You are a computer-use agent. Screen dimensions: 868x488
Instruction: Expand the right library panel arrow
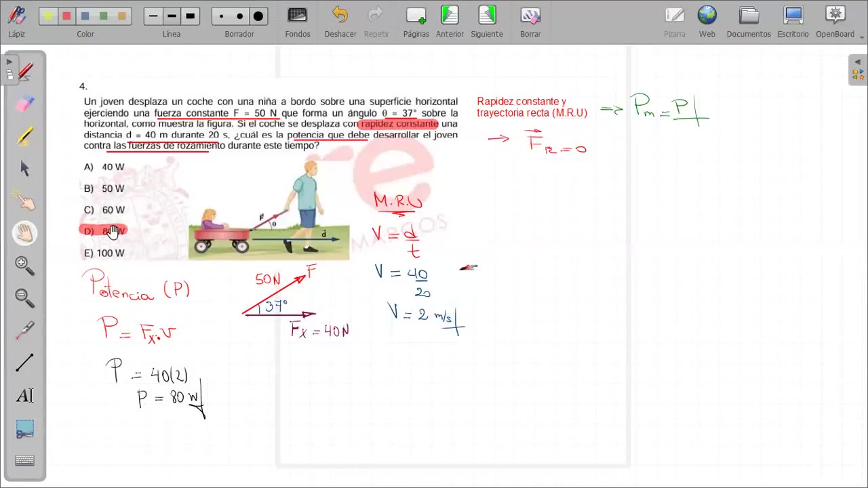[858, 62]
